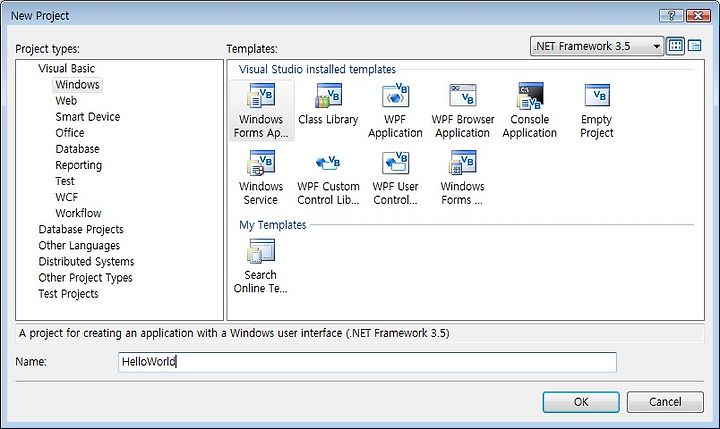The width and height of the screenshot is (720, 429).
Task: Select the WPF Browser Application template
Action: click(462, 111)
